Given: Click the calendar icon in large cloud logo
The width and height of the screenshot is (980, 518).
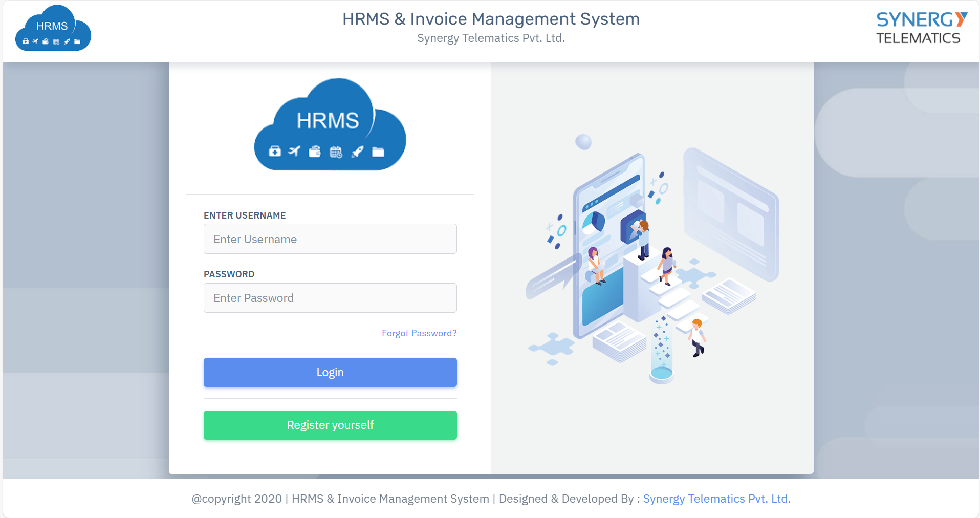Looking at the screenshot, I should [336, 152].
